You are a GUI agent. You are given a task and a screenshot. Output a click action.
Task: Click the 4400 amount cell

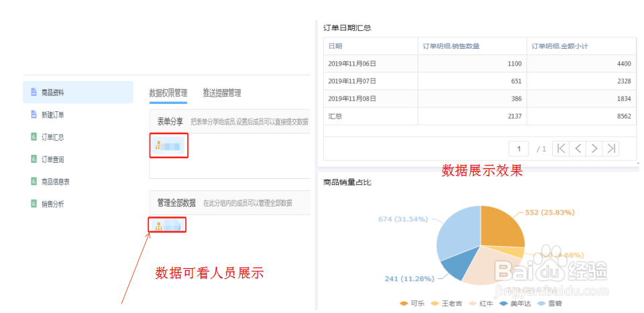[582, 64]
